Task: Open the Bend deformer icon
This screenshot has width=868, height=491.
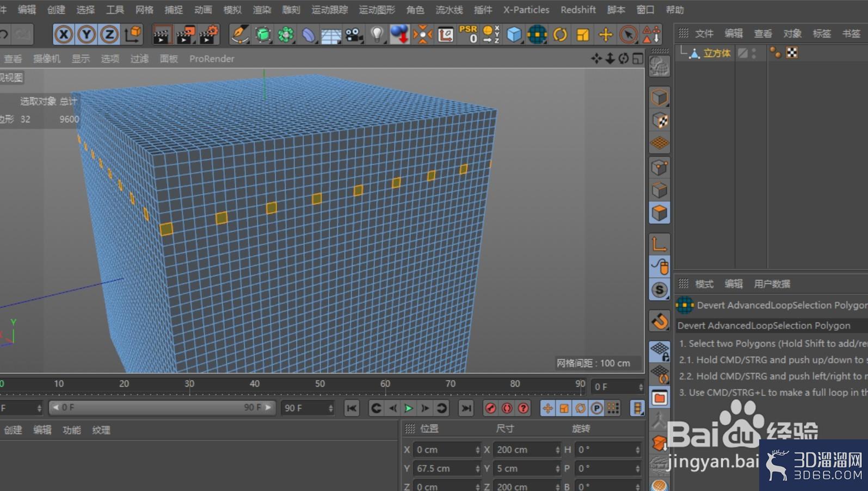Action: click(309, 35)
